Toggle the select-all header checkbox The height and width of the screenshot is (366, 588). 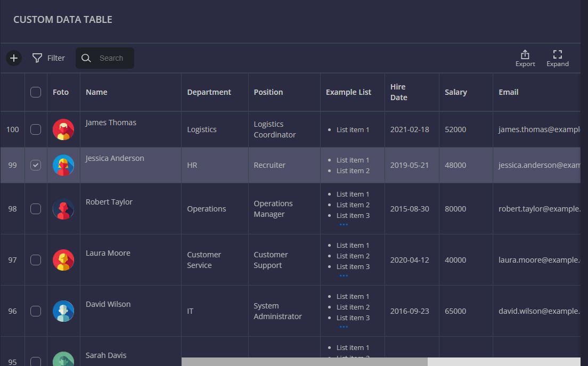(x=36, y=92)
